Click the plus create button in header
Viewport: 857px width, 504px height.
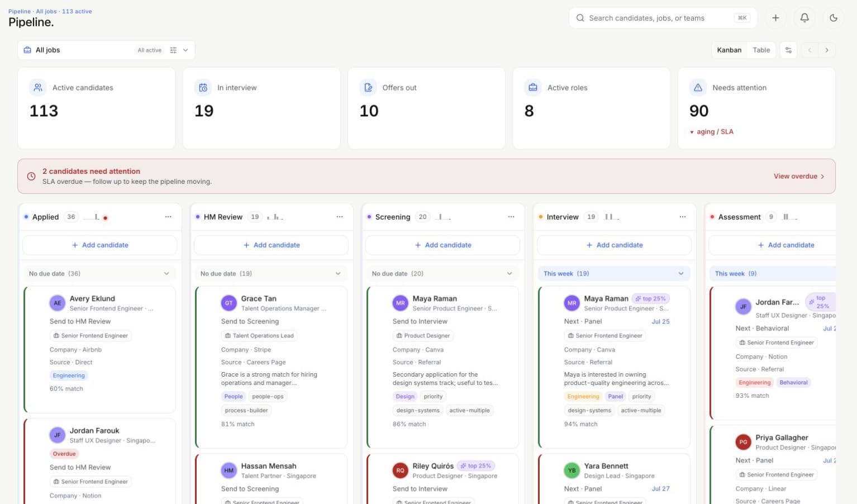pos(775,18)
